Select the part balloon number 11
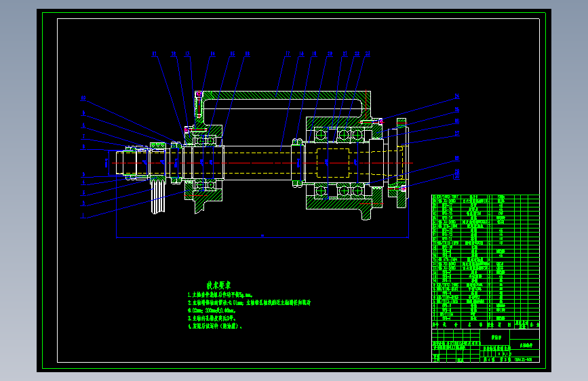The height and width of the screenshot is (381, 588). 154,54
